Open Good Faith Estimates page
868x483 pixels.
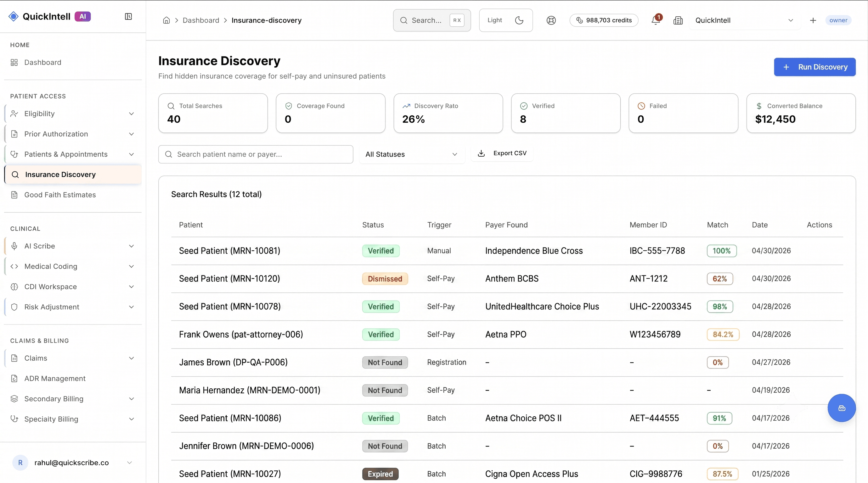click(73, 195)
